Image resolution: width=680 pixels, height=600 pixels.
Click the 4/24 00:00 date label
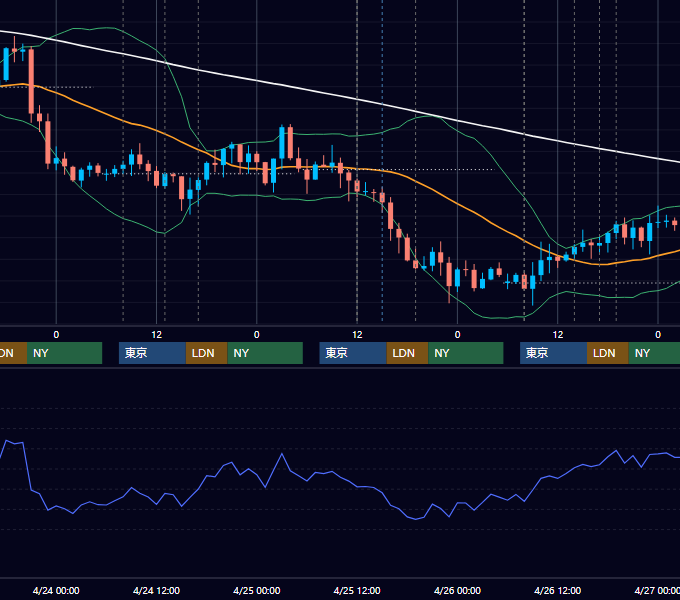(x=56, y=590)
